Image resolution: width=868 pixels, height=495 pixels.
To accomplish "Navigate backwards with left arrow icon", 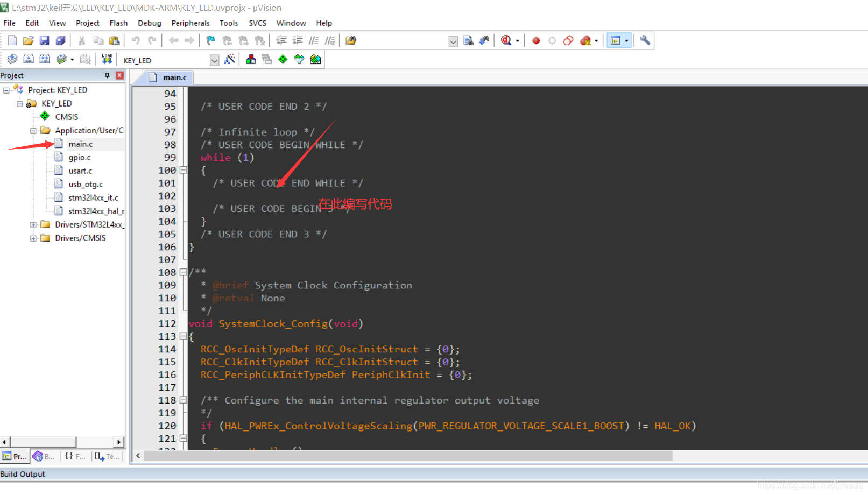I will pos(173,40).
